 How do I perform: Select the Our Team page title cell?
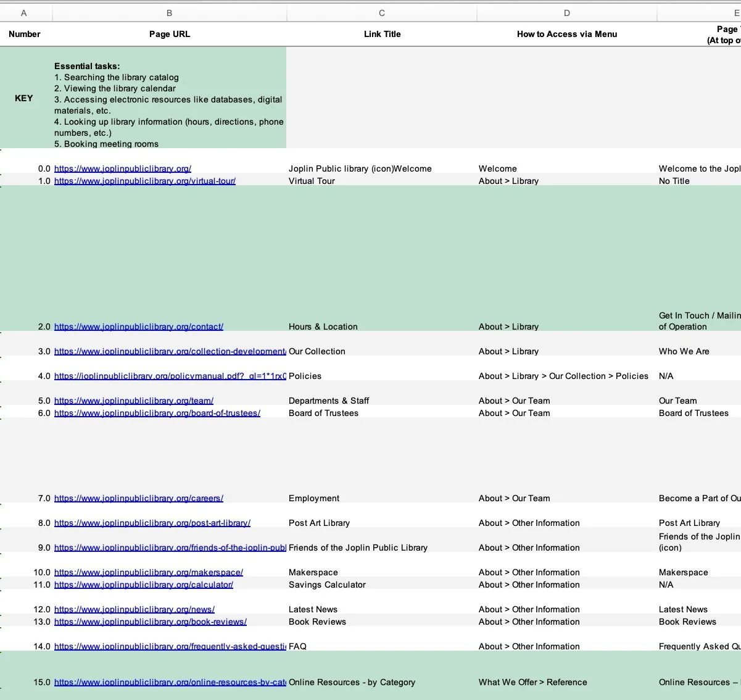click(x=699, y=393)
